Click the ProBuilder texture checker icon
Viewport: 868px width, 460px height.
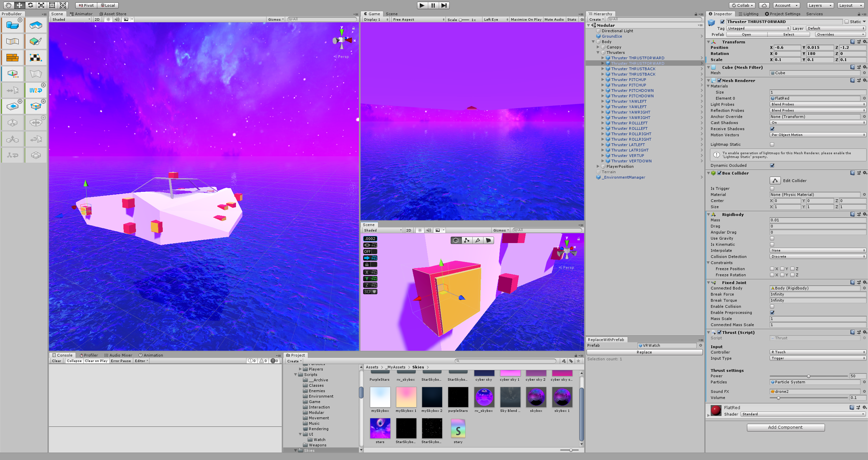point(36,58)
